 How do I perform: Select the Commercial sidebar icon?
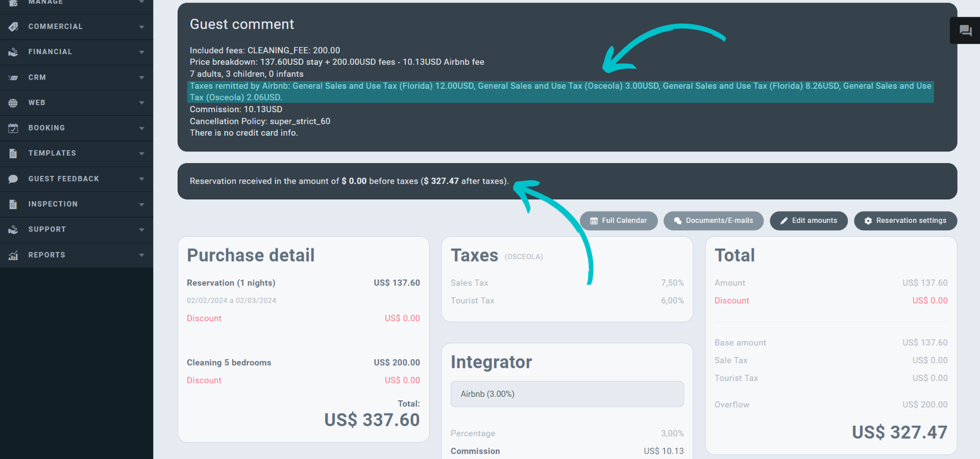pyautogui.click(x=13, y=26)
